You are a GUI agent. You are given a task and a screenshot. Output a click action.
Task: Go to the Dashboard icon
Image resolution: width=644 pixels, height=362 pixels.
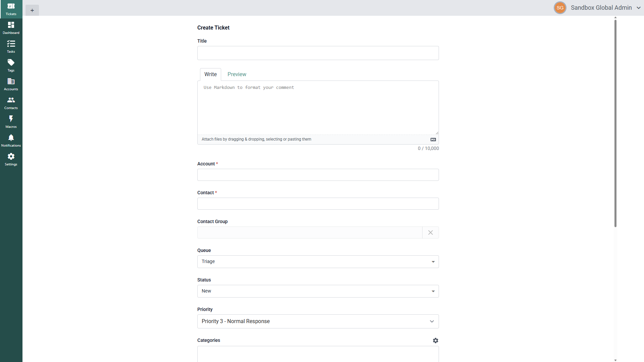point(11,28)
